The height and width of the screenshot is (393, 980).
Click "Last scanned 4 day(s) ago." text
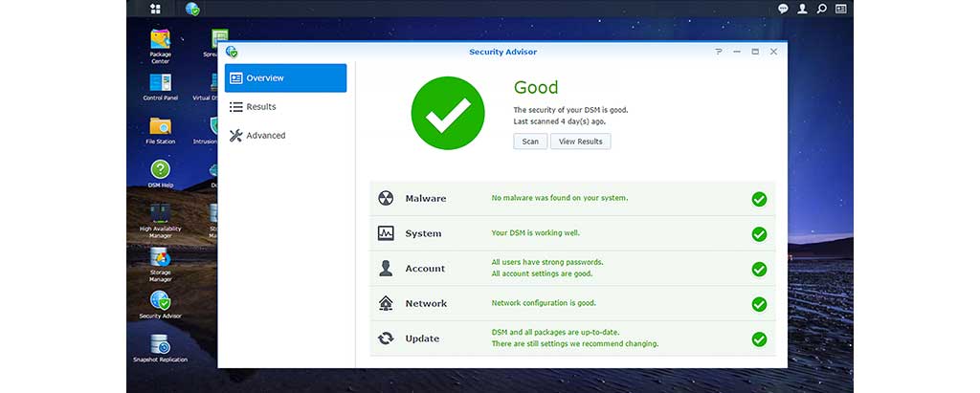559,121
